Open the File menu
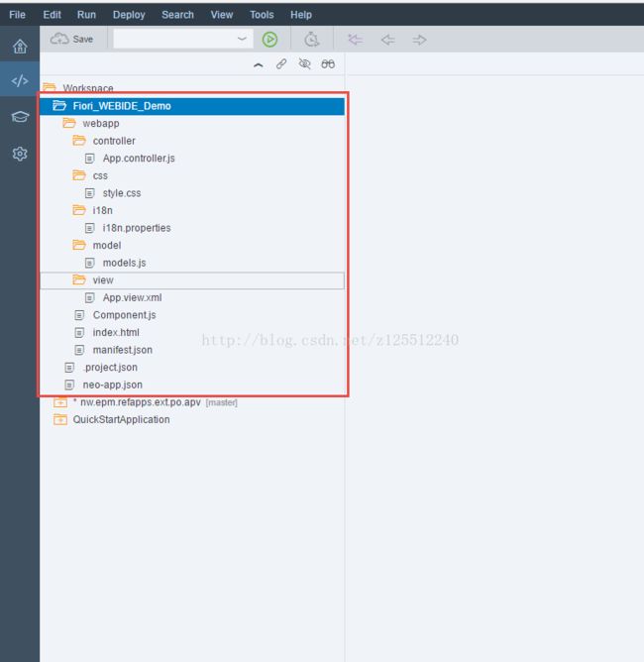This screenshot has width=644, height=662. (17, 15)
